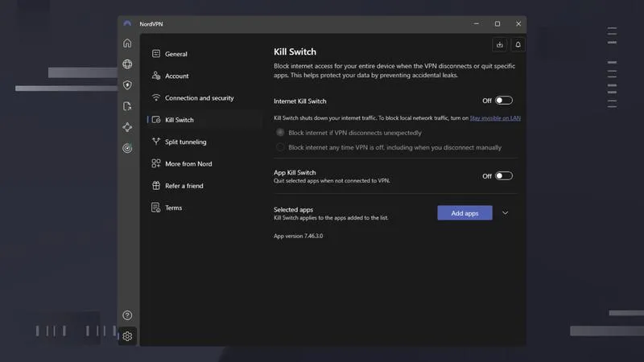Click the Terms document icon
Screen dimensions: 644x362
click(x=155, y=208)
